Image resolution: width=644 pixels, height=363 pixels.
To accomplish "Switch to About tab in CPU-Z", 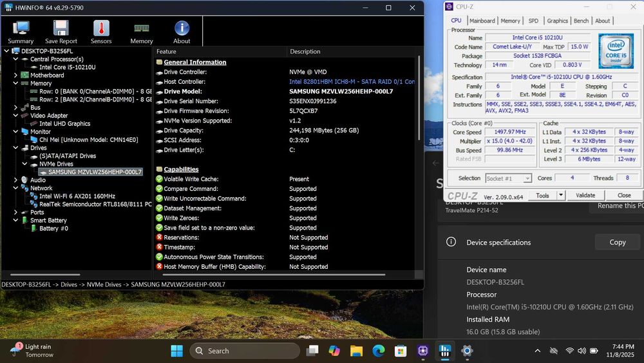I will pos(603,21).
